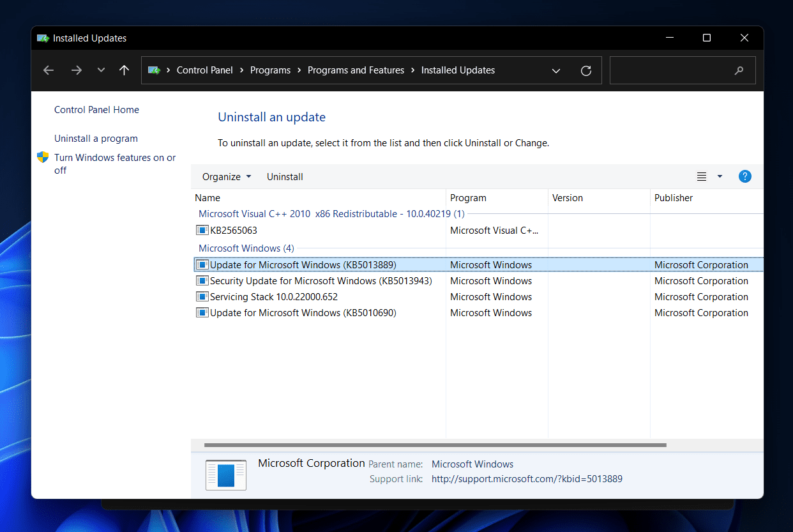Open the address bar history dropdown chevron
The height and width of the screenshot is (532, 793).
555,70
